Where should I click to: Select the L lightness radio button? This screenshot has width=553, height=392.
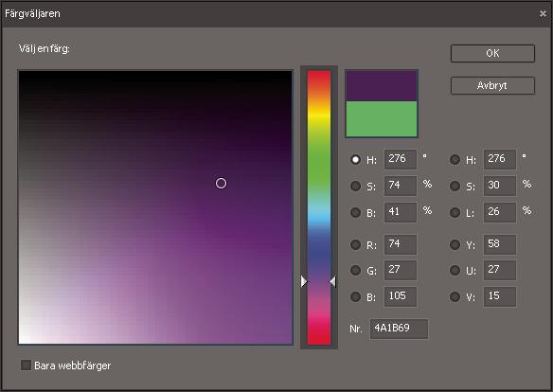455,212
